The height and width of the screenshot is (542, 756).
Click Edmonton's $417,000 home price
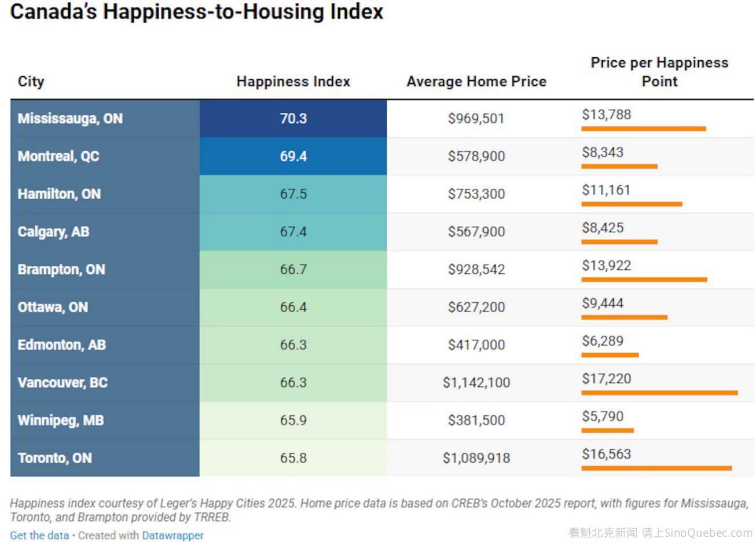476,345
